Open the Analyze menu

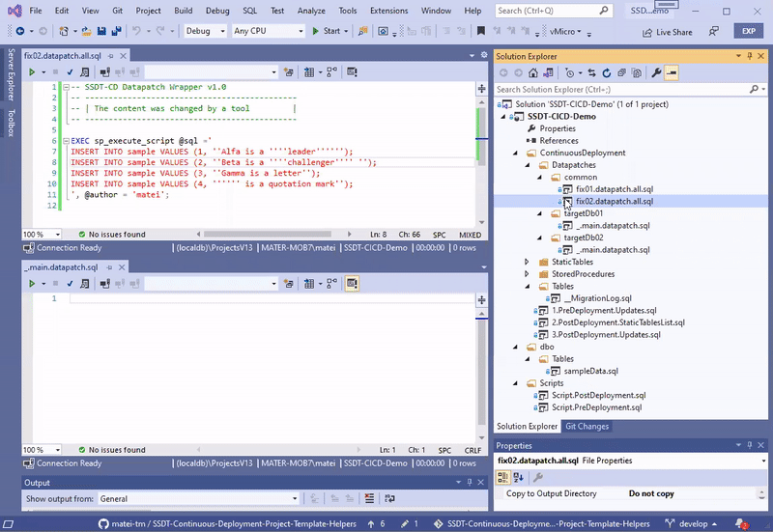pos(311,11)
